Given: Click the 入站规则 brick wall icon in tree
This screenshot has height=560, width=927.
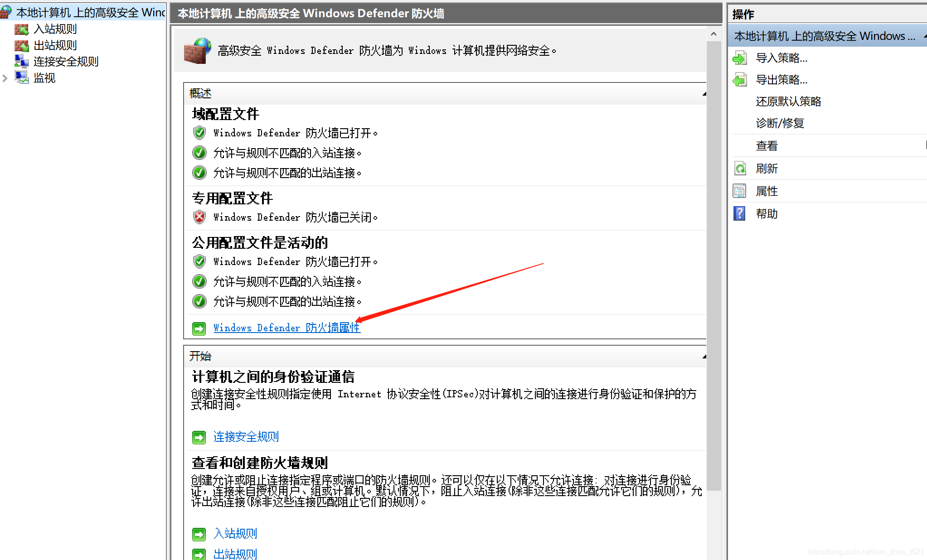Looking at the screenshot, I should click(21, 29).
